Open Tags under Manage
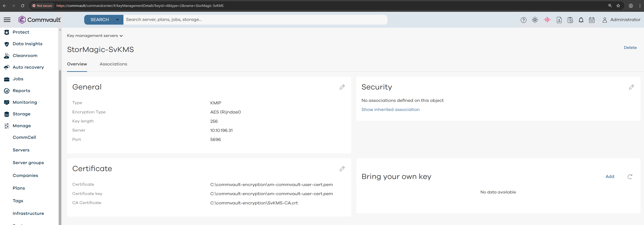This screenshot has height=225, width=644. [18, 201]
